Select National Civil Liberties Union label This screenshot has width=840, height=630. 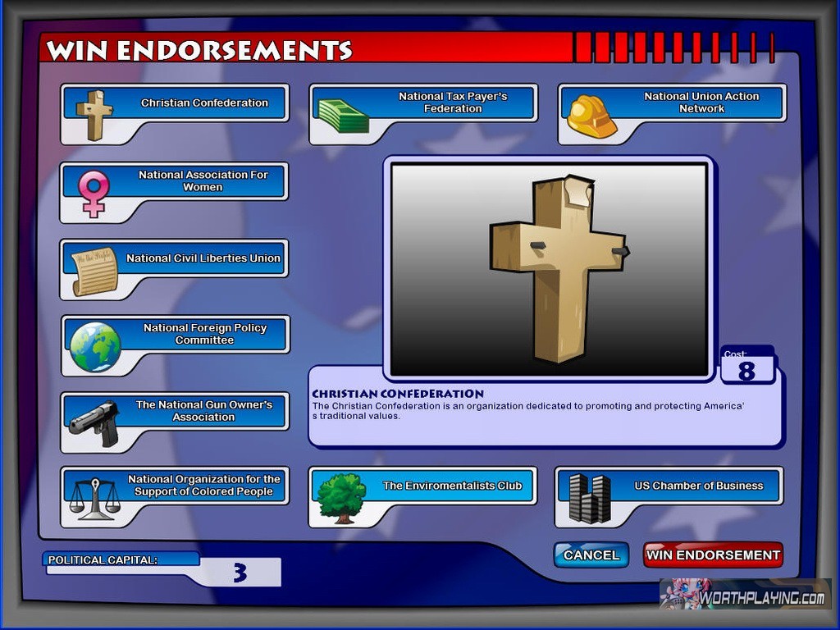click(203, 258)
